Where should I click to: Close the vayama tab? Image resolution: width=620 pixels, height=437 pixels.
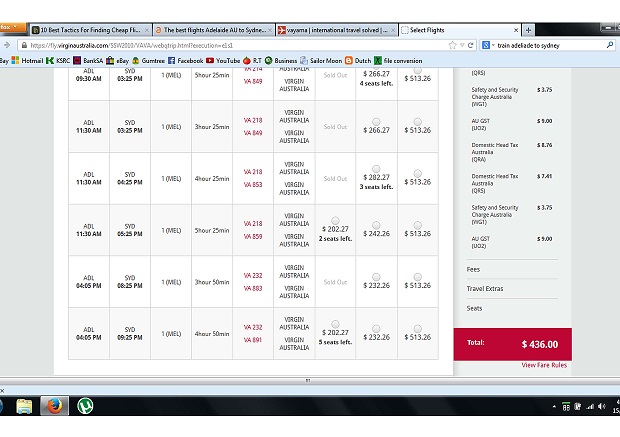coord(393,30)
